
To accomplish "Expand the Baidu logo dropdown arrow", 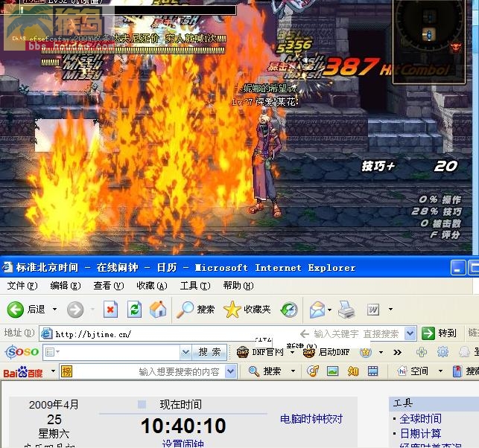I will [x=53, y=371].
